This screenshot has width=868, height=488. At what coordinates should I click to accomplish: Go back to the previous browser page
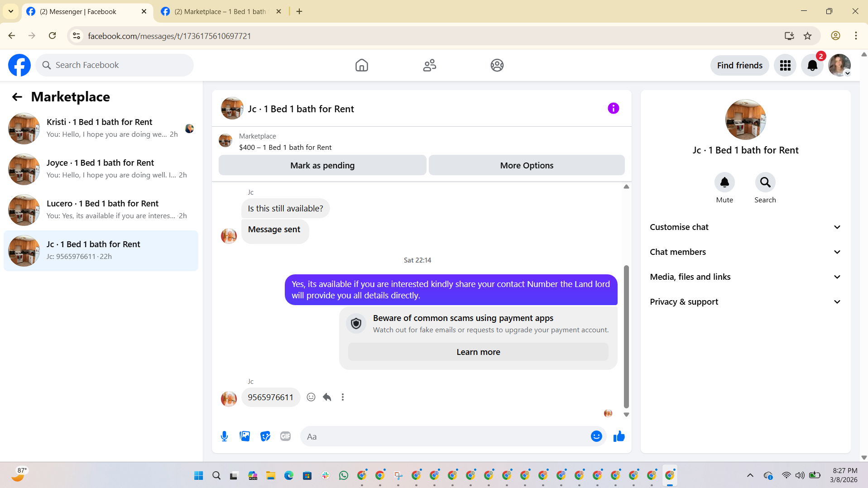[x=12, y=36]
